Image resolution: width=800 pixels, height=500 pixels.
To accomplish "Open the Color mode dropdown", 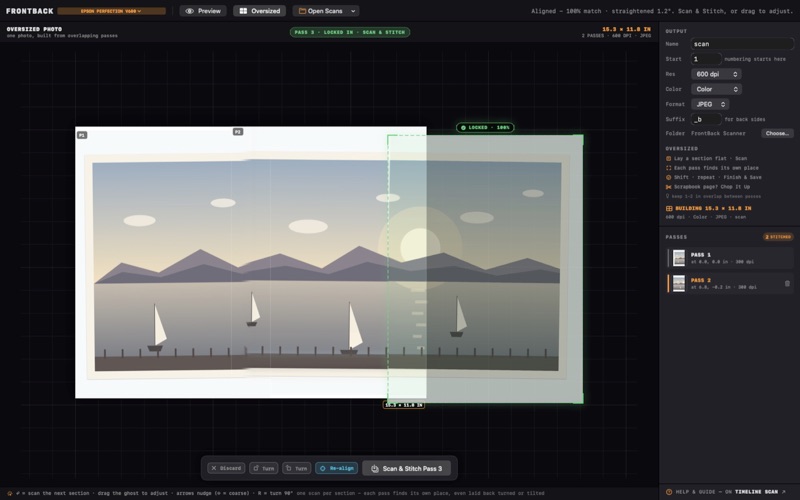I will tap(716, 89).
